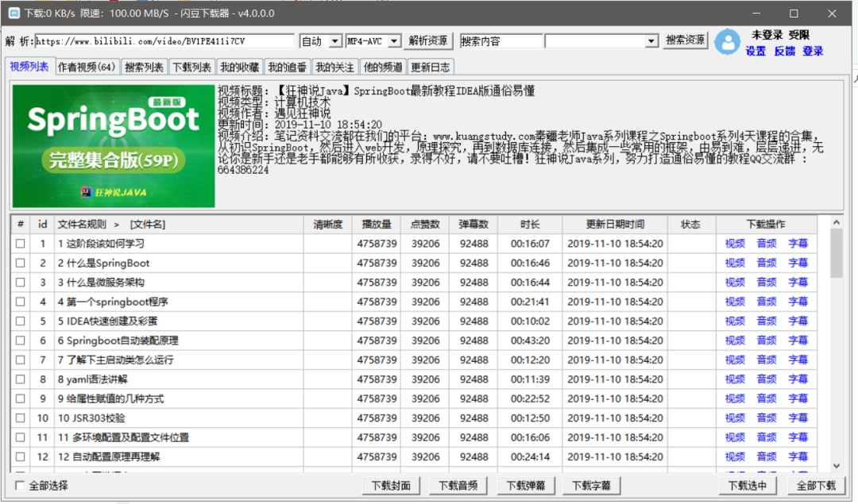Viewport: 858px width, 504px height.
Task: Click scrollbar down arrow of video list
Action: (836, 466)
